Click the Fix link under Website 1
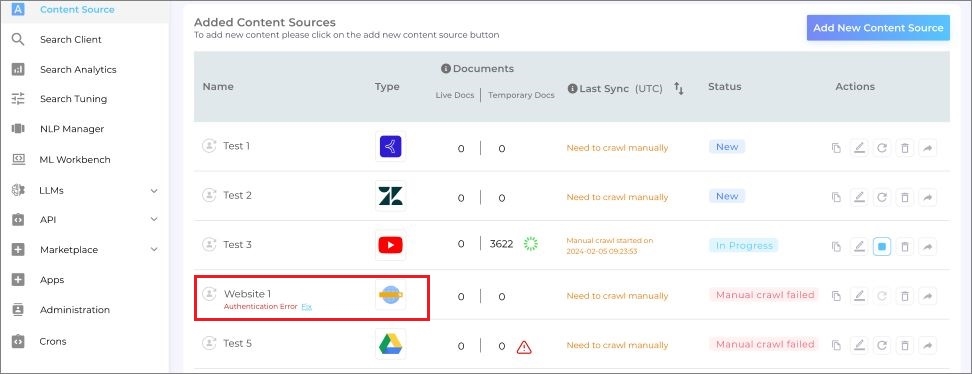This screenshot has height=374, width=972. [306, 306]
